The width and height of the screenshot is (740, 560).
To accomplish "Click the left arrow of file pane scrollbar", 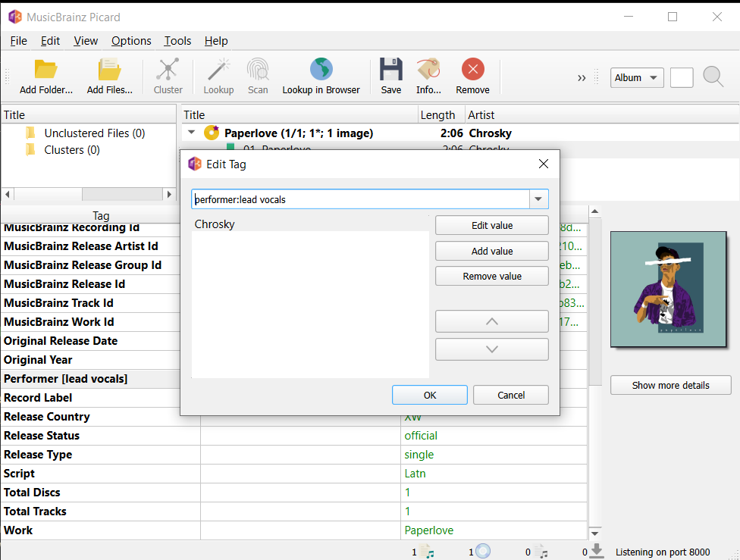I will [8, 194].
